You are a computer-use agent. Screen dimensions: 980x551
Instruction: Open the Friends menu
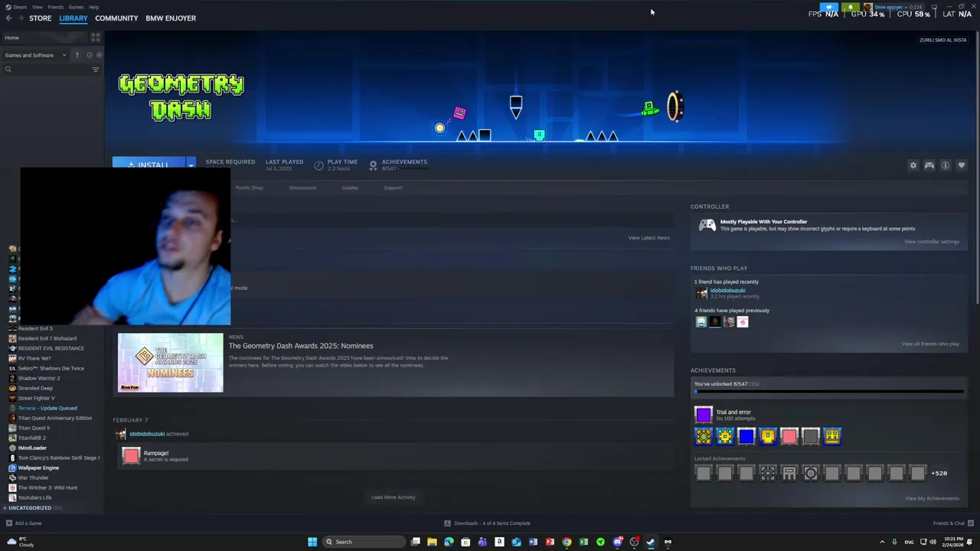click(55, 7)
